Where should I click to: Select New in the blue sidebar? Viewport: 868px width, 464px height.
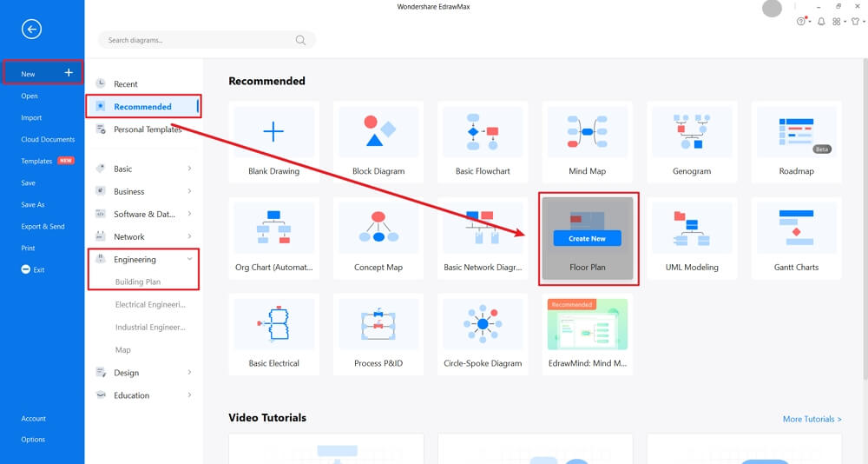pyautogui.click(x=43, y=73)
